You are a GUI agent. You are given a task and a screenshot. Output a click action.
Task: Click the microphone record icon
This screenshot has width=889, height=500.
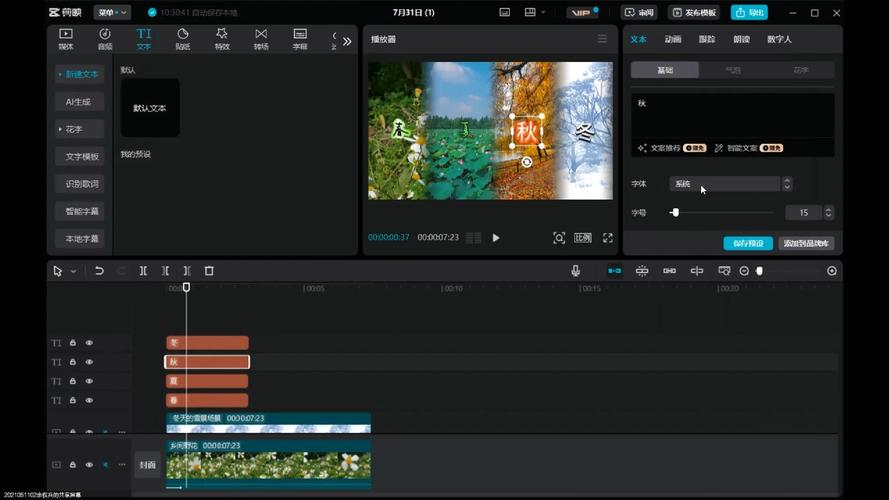click(x=575, y=271)
